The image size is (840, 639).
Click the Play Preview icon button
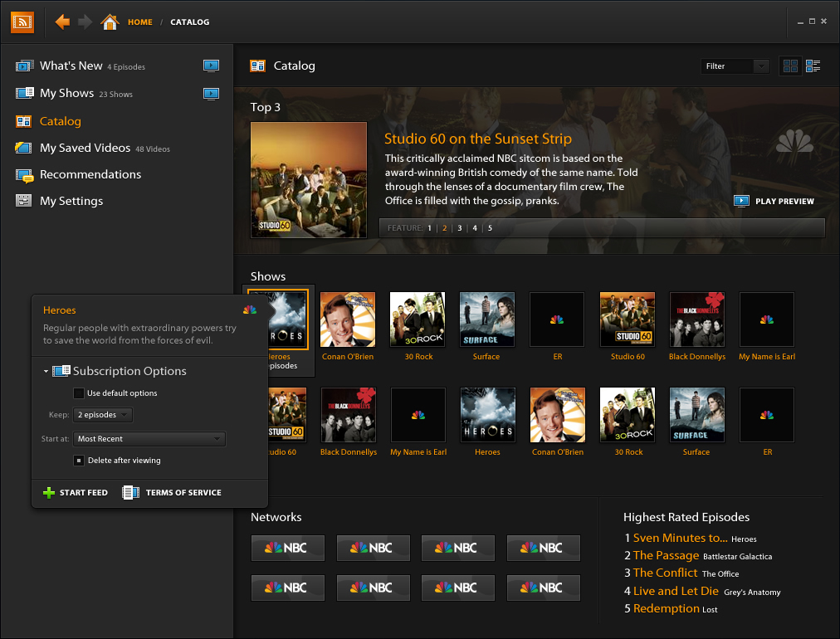click(742, 201)
